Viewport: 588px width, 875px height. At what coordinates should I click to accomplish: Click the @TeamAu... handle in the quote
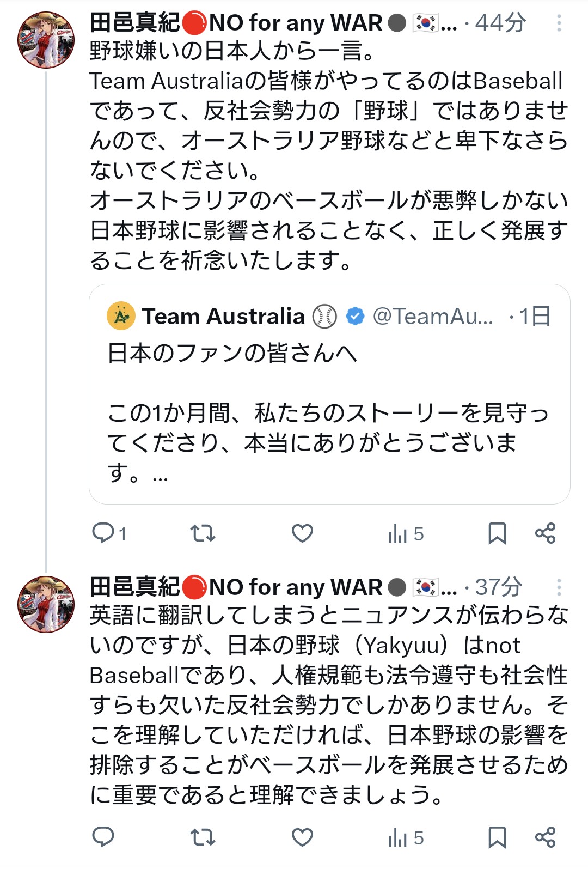pos(433,317)
